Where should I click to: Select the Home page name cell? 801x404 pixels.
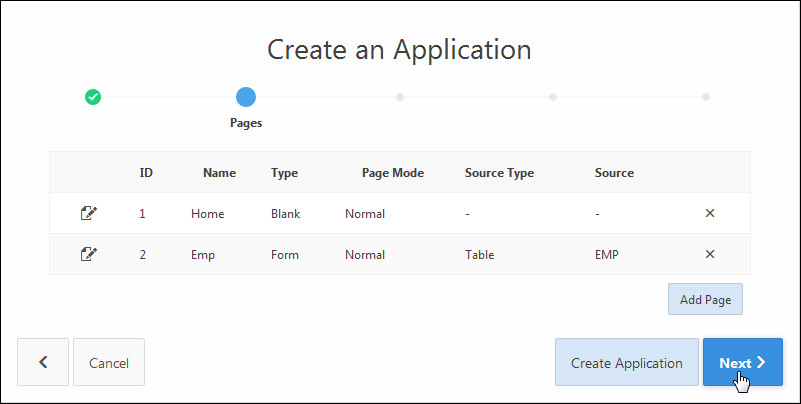point(207,213)
